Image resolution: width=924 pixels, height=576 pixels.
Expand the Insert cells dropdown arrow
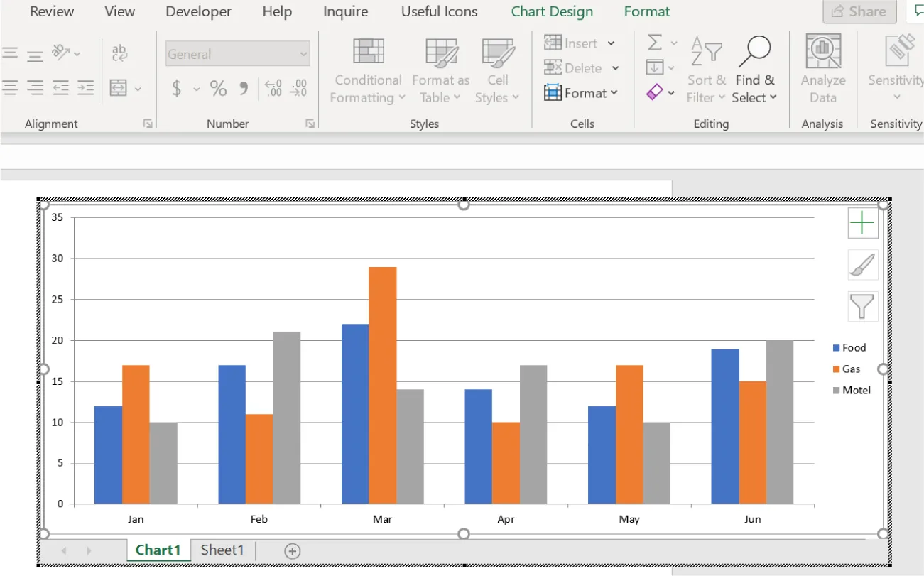pos(612,43)
